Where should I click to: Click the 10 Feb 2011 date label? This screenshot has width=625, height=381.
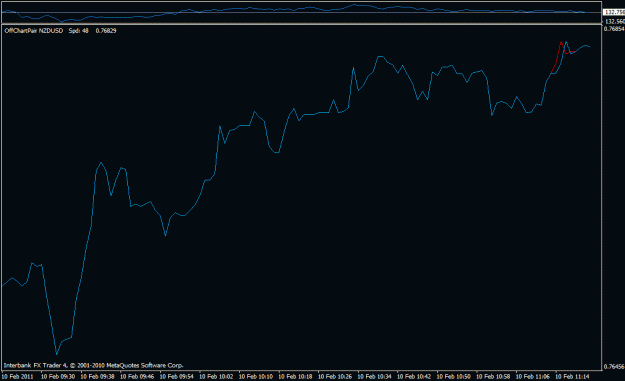point(18,376)
